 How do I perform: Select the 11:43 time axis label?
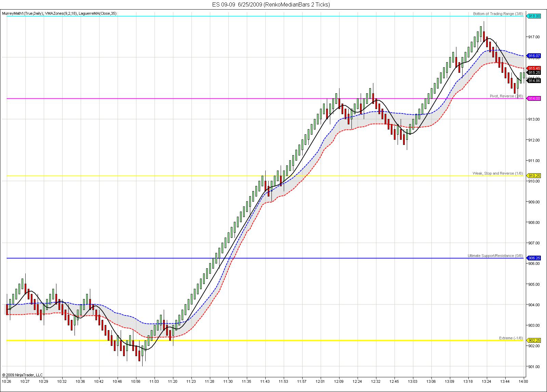pyautogui.click(x=265, y=381)
